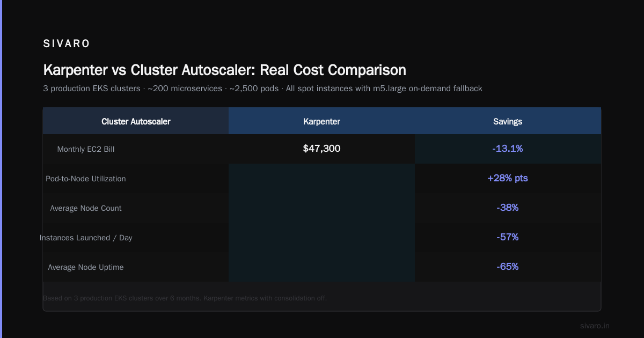Click the $47,300 bill value
This screenshot has height=338, width=644.
321,149
